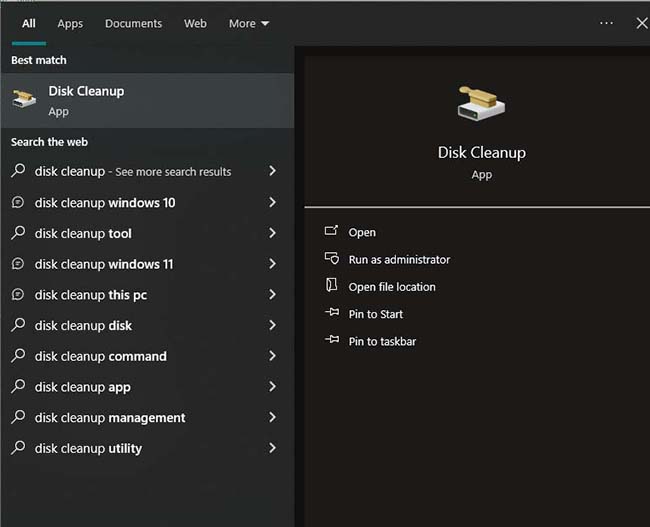Click 'See more search results' text

coord(173,172)
